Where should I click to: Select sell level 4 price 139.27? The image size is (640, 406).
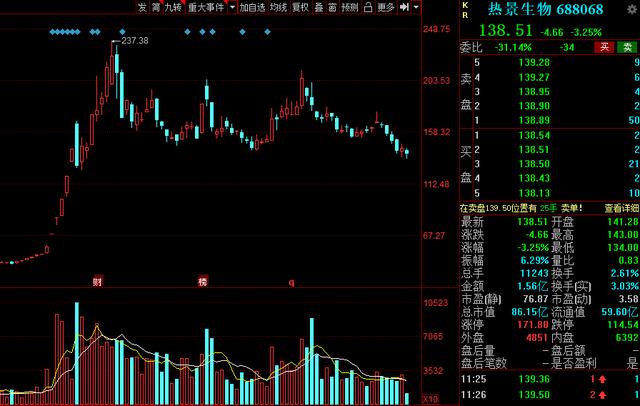[x=534, y=77]
